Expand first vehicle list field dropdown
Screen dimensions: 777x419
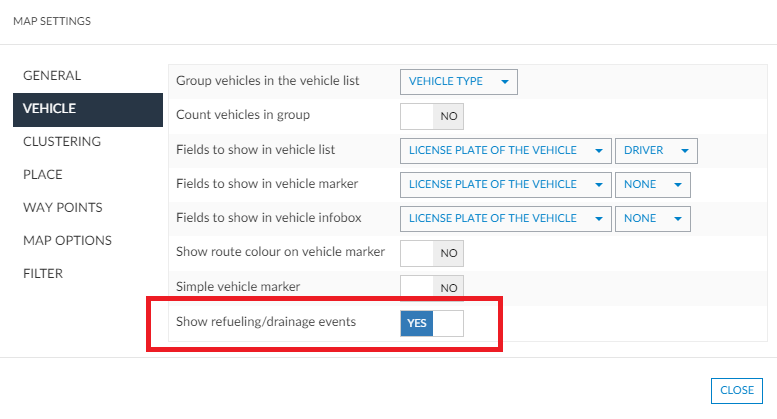[x=505, y=151]
